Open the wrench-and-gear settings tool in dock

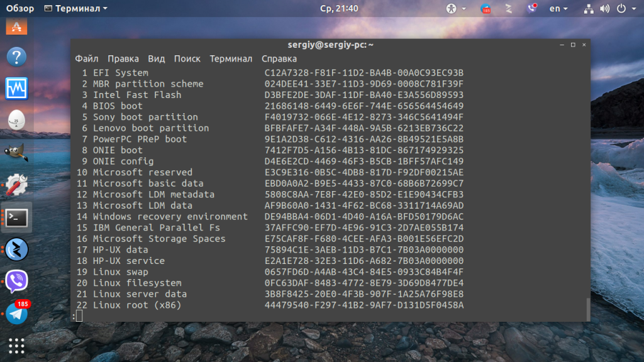(x=16, y=185)
